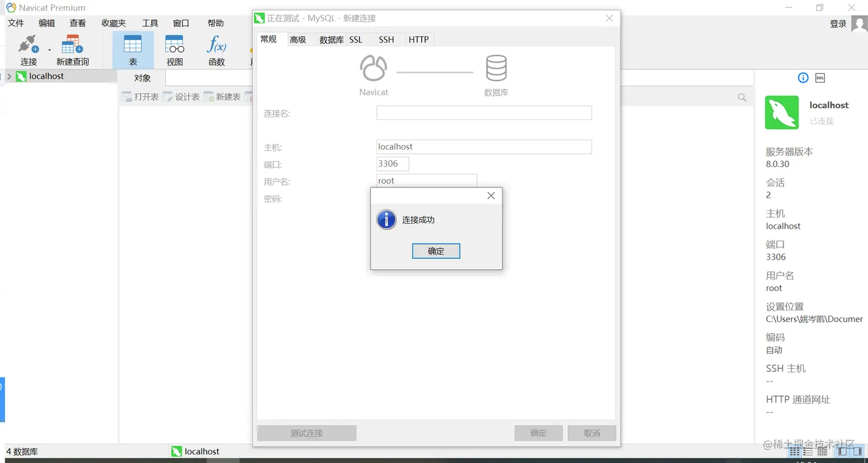
Task: Switch to the 对象 tab
Action: coord(142,78)
